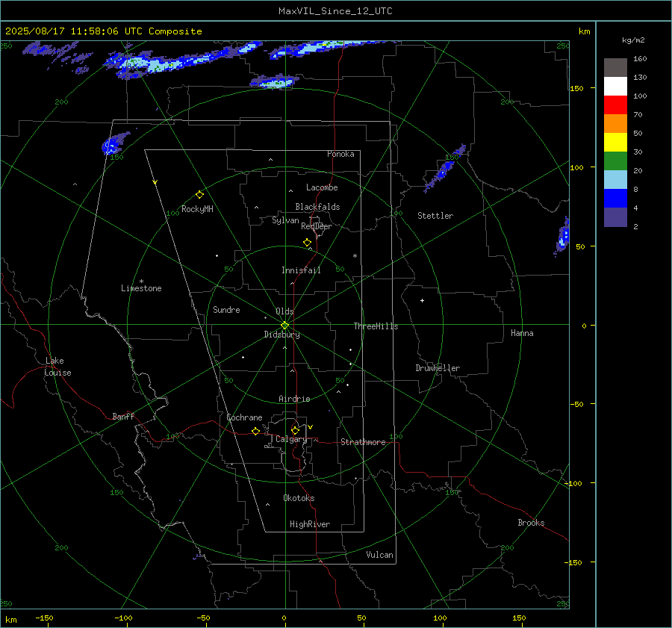Image resolution: width=672 pixels, height=628 pixels.
Task: Click the yellow radar center marker at Olds
Action: pos(284,326)
